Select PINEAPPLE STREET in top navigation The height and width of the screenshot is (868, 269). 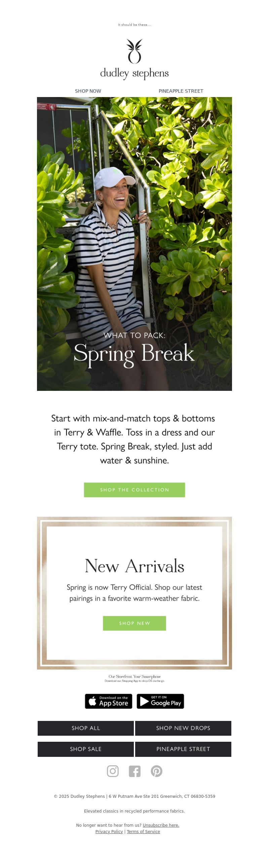(x=181, y=91)
